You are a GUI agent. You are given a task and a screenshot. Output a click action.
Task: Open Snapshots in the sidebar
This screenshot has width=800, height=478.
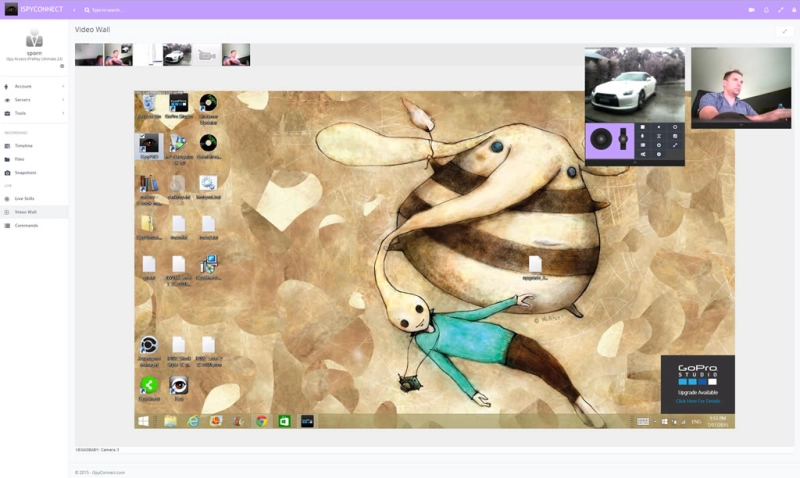[x=34, y=172]
